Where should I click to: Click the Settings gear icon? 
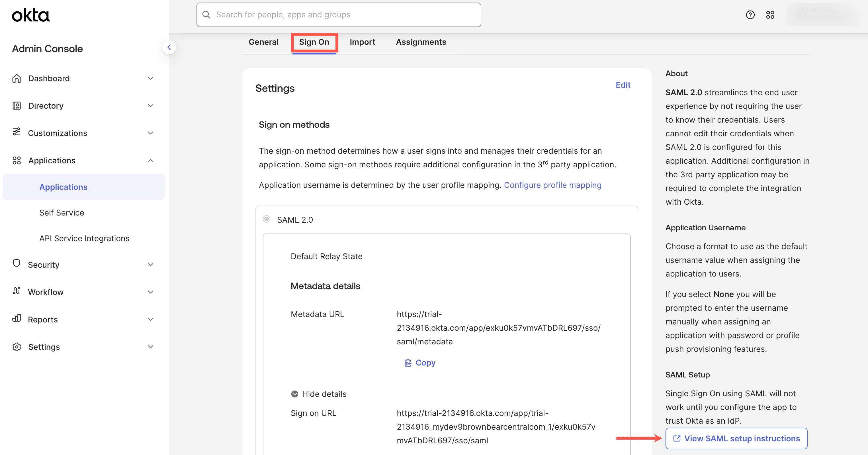(17, 347)
